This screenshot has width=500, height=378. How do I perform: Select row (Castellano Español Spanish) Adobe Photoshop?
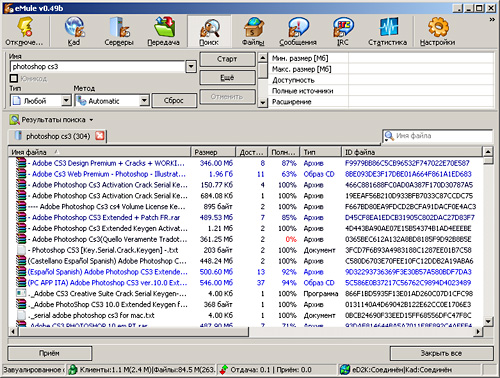tap(246, 261)
